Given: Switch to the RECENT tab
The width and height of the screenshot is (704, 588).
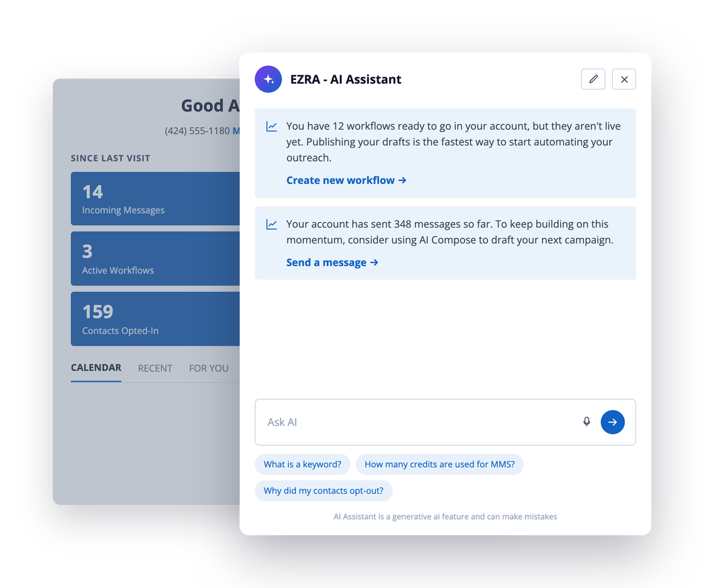Looking at the screenshot, I should coord(155,369).
